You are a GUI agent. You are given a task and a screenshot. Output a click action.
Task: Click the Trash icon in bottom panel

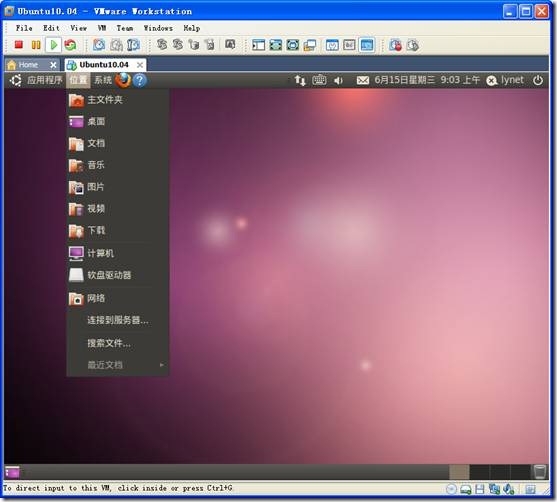click(x=540, y=472)
